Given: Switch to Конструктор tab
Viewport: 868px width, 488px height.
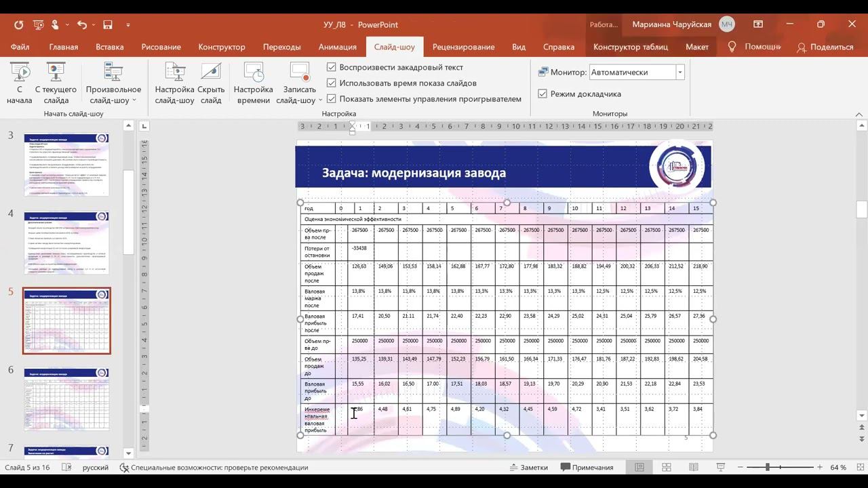Looking at the screenshot, I should 222,47.
